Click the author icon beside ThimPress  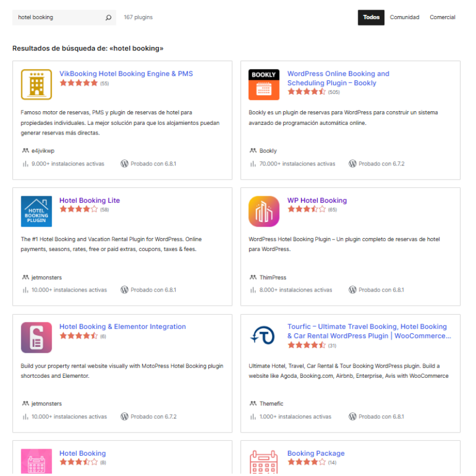[x=253, y=277]
